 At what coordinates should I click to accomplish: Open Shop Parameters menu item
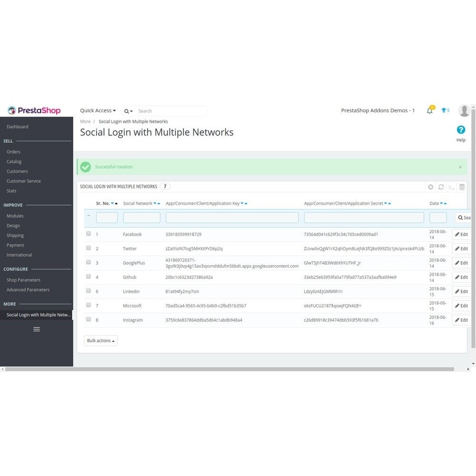tap(23, 280)
